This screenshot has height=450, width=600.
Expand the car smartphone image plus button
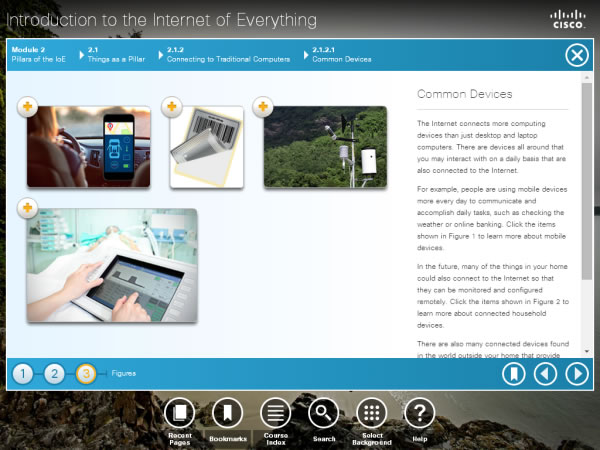tap(26, 105)
